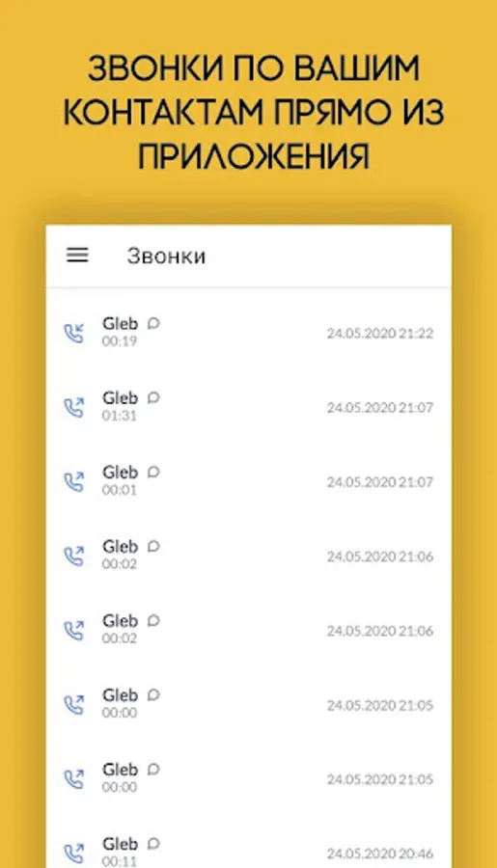Open the comment bubble on the Gleb 00:11 call
Image resolution: width=497 pixels, height=868 pixels.
[x=153, y=843]
